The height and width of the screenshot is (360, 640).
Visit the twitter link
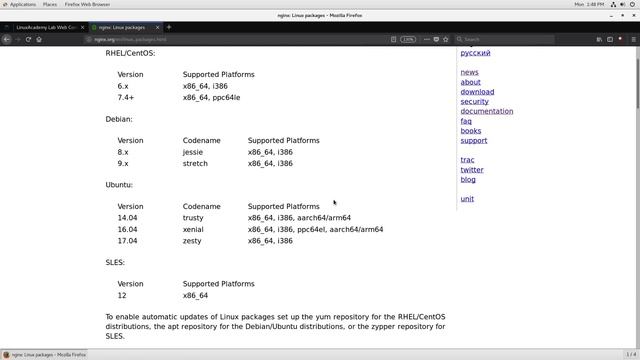coord(472,170)
